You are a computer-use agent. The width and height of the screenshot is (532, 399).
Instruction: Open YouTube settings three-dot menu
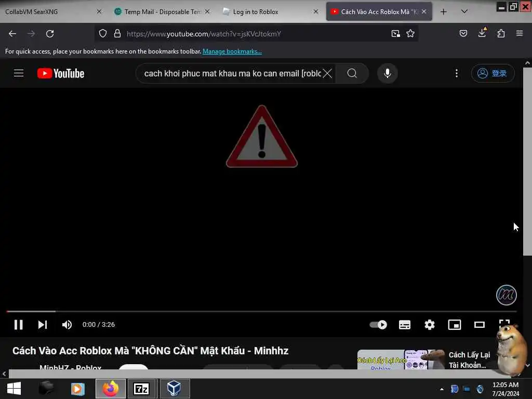(x=457, y=73)
